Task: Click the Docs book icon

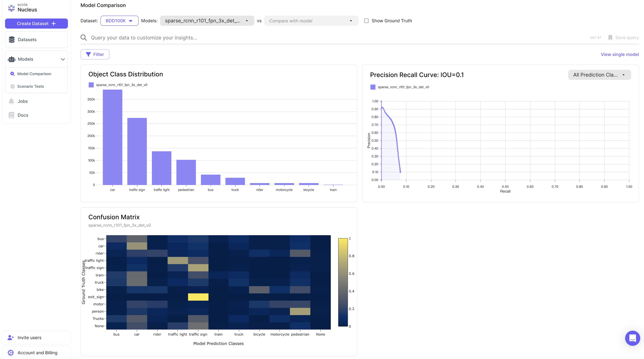Action: point(11,115)
